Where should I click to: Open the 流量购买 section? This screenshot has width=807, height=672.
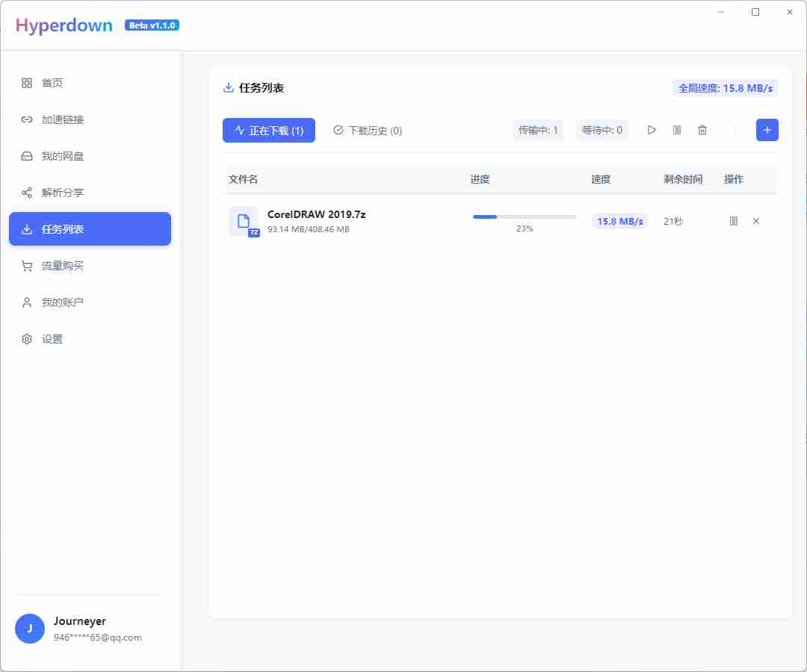pos(62,265)
